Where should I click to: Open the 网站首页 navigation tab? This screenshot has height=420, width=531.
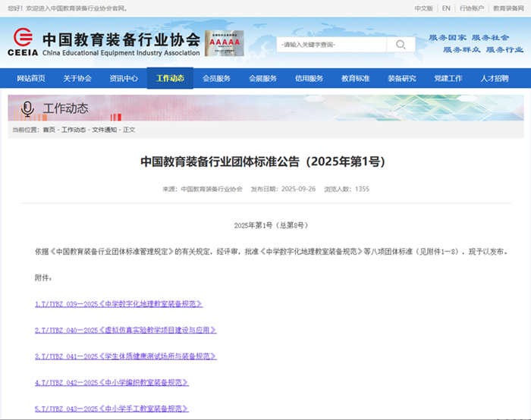tap(31, 78)
